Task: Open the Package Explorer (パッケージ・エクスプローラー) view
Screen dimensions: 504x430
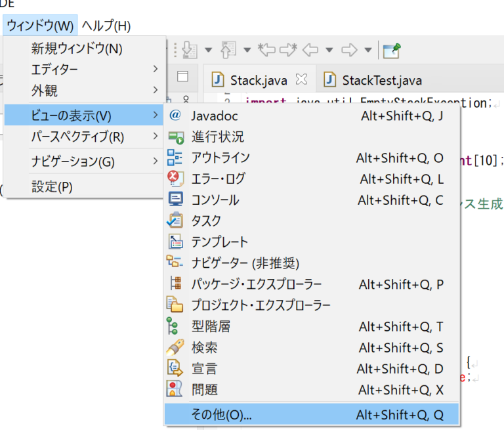Action: click(x=256, y=284)
